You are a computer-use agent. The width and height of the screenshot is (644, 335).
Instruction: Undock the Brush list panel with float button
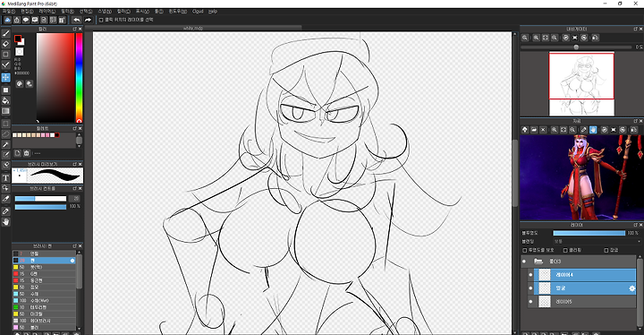point(75,245)
